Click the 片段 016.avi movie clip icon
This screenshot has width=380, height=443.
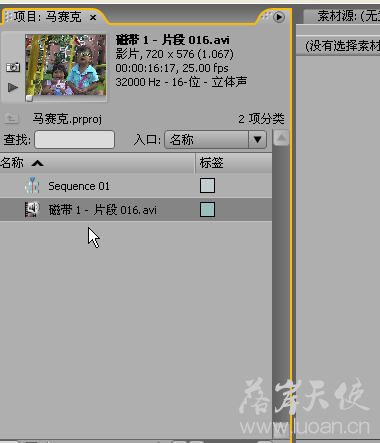(32, 210)
